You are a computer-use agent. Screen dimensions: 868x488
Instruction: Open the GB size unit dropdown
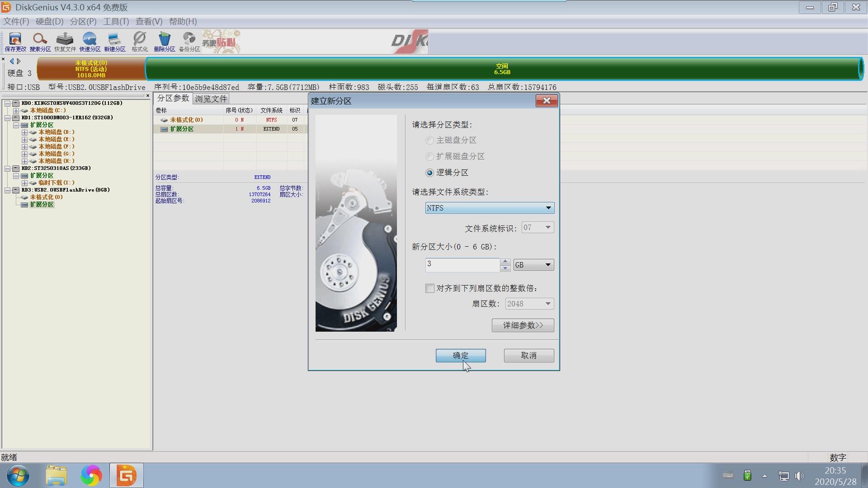point(547,265)
